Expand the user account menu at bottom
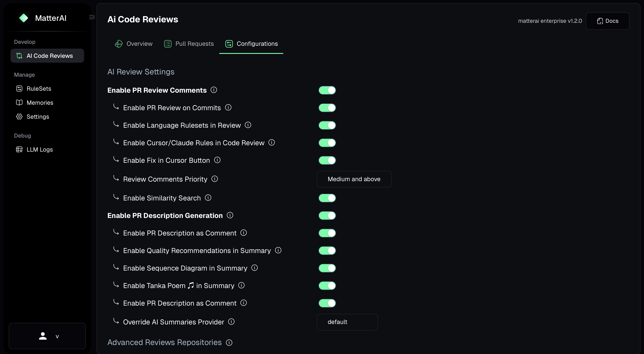Screen dimensions: 644x354 pyautogui.click(x=47, y=336)
